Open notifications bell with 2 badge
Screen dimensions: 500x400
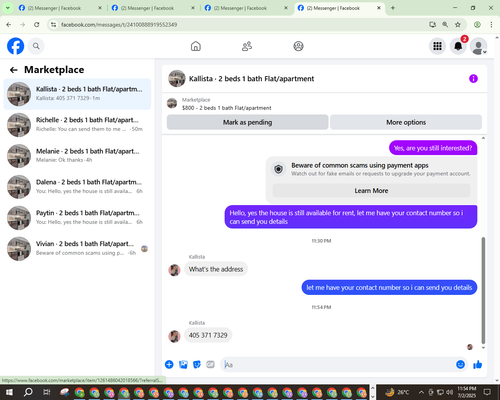[x=458, y=46]
